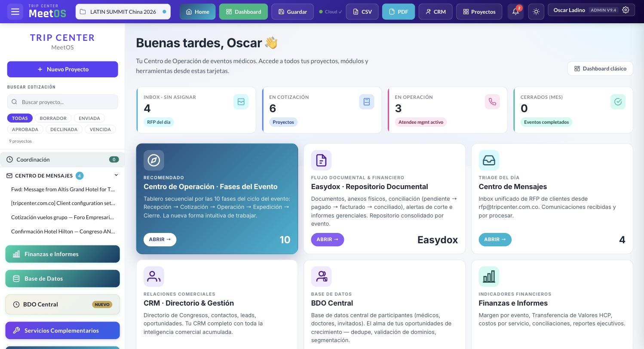Screen dimensions: 644x349
Task: Open the CRM section in top bar
Action: tap(435, 12)
